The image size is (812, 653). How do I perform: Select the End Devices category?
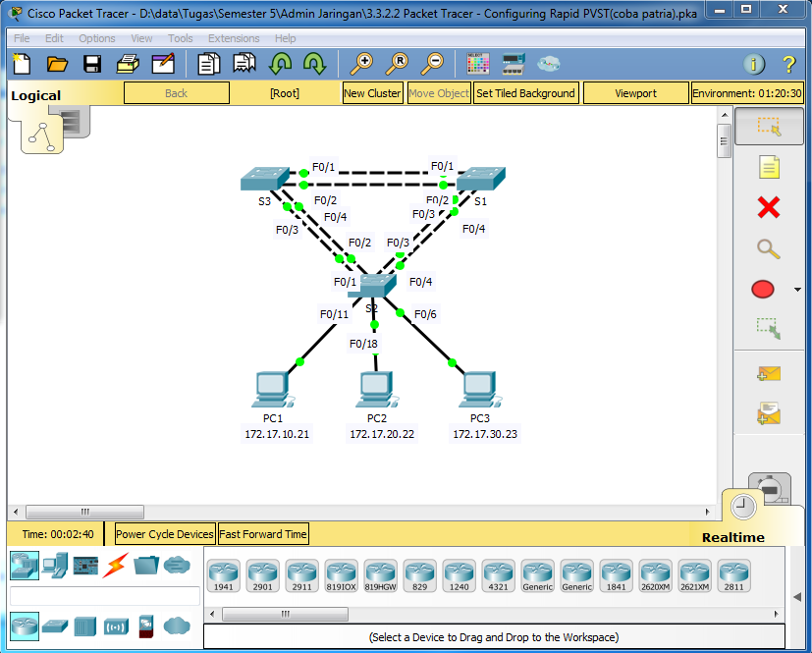point(54,566)
